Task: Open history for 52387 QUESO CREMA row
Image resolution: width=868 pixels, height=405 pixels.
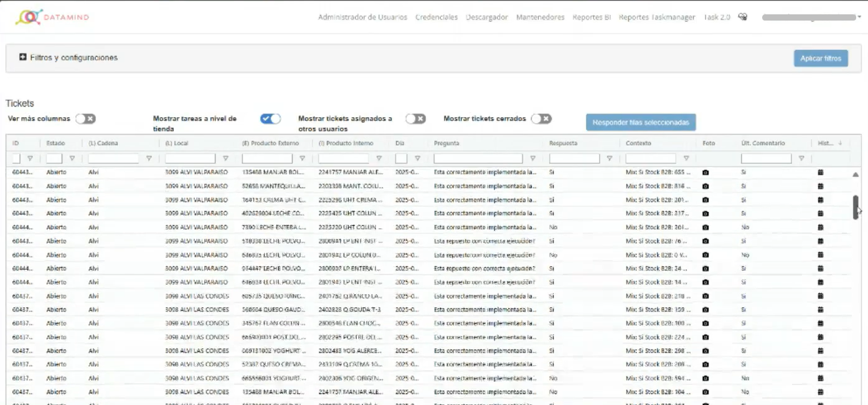Action: [x=821, y=364]
